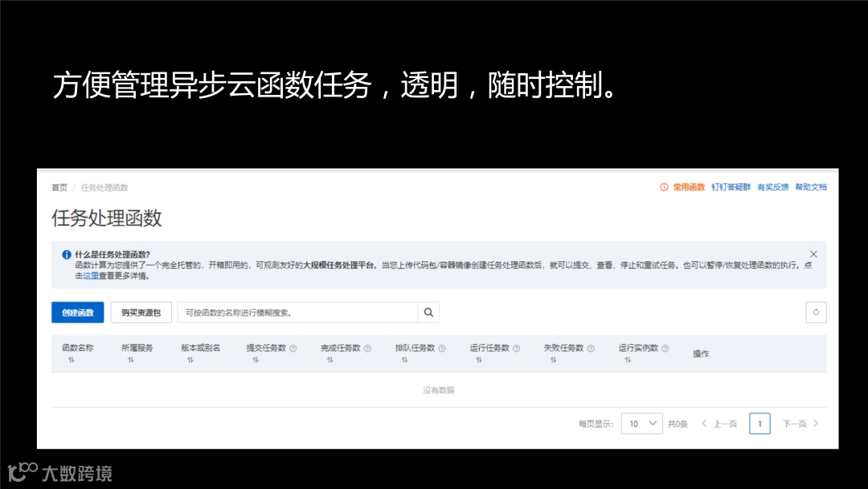868x489 pixels.
Task: Open the help icon next to 完成任务数
Action: pos(367,348)
